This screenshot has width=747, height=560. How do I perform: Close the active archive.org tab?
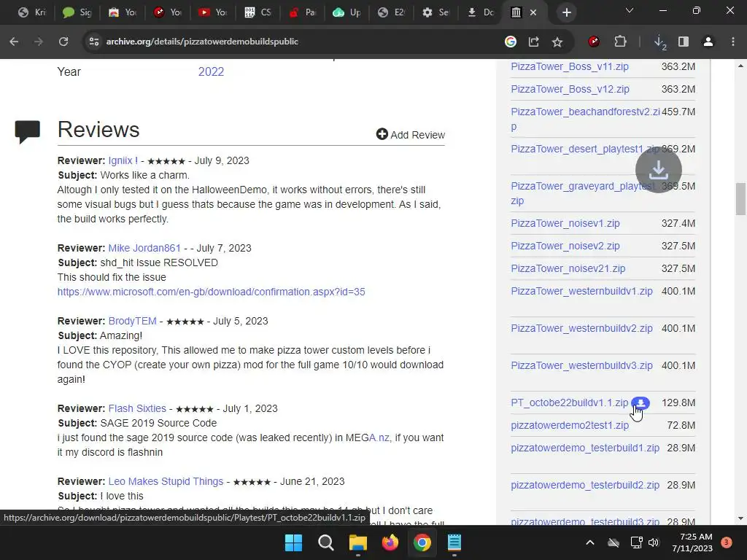[533, 13]
